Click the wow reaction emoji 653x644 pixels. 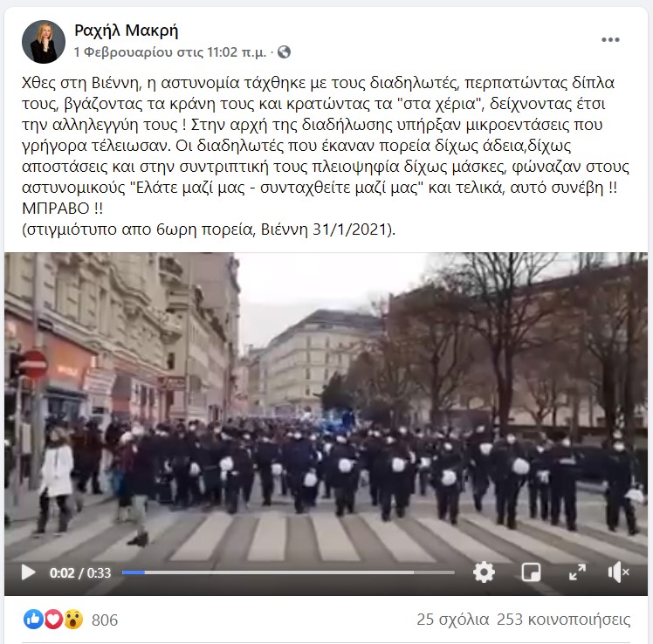pyautogui.click(x=72, y=620)
